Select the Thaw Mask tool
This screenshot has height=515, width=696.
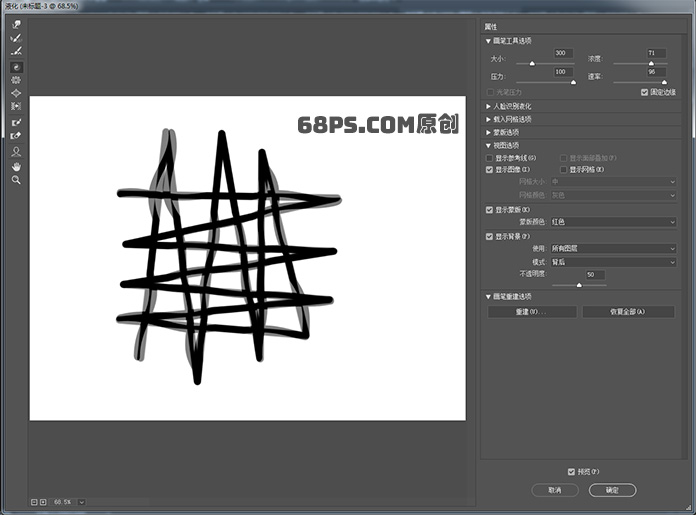pyautogui.click(x=16, y=136)
